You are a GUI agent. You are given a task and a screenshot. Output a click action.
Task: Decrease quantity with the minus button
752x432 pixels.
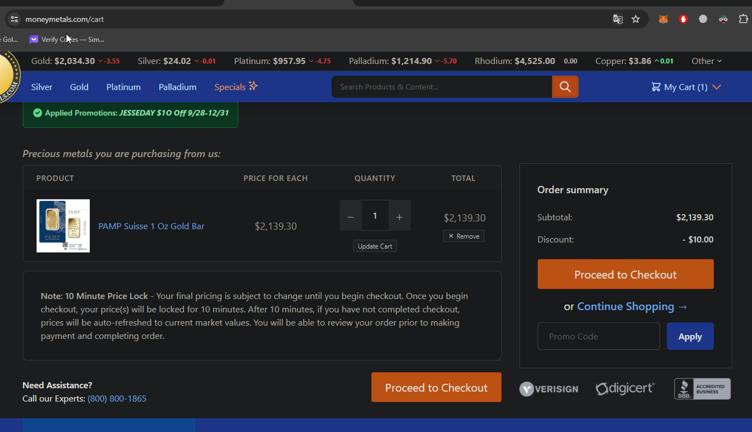351,217
